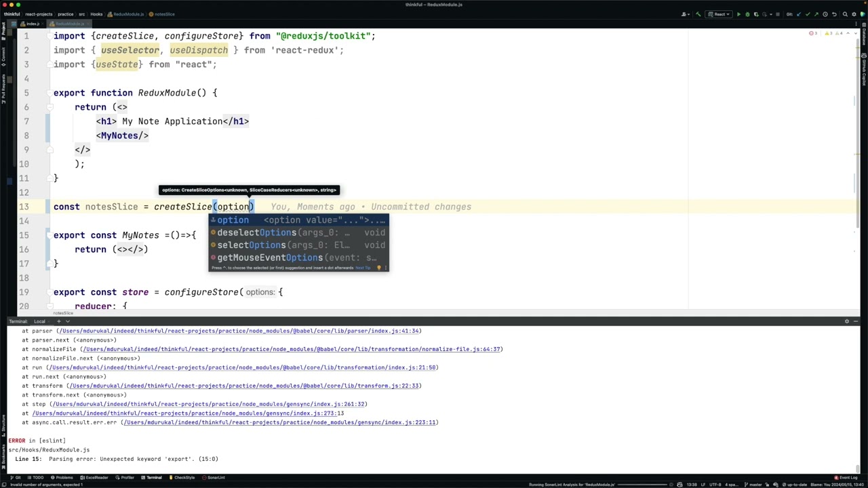Image resolution: width=868 pixels, height=488 pixels.
Task: Open the Problems tool window tab
Action: 62,478
